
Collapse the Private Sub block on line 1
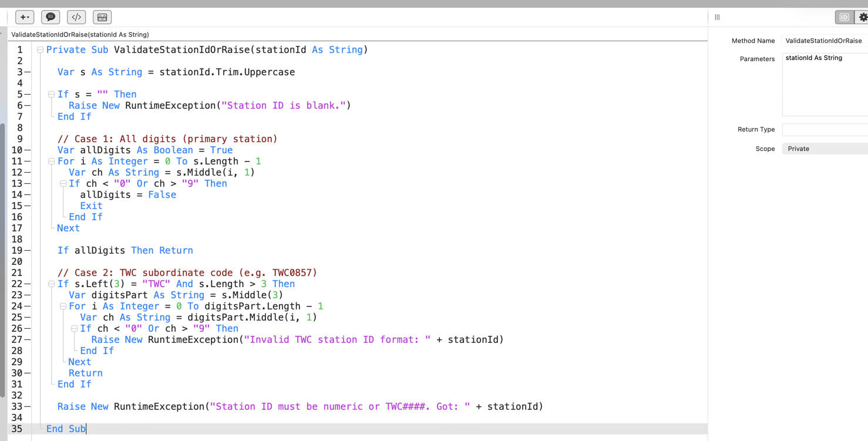tap(40, 50)
